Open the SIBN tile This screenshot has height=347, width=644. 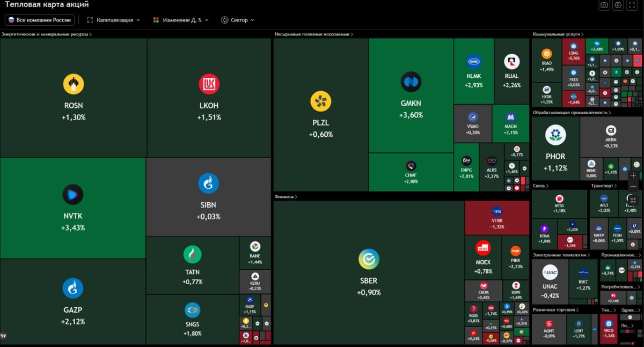[x=208, y=197]
